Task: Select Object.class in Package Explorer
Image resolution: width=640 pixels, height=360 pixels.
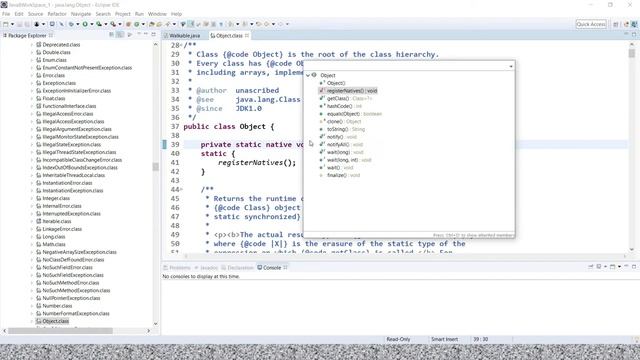Action: click(53, 321)
